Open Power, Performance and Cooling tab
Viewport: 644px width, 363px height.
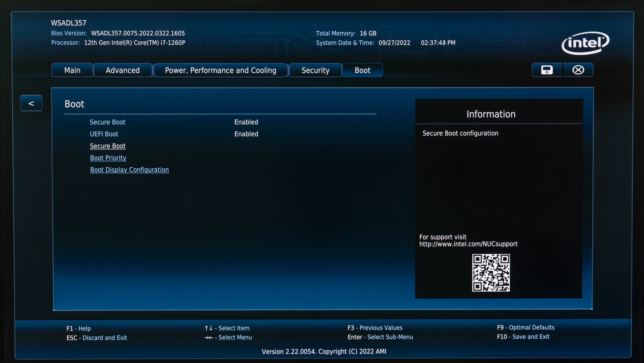[221, 70]
